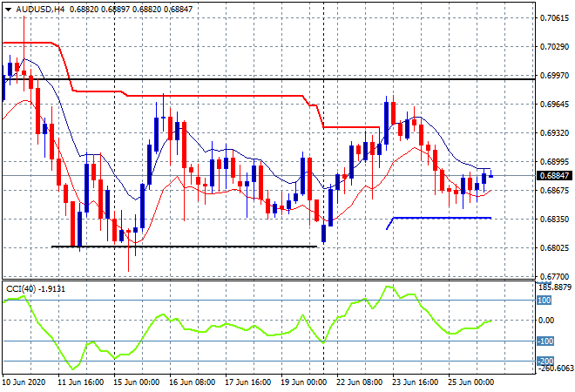Image resolution: width=575 pixels, height=392 pixels.
Task: Click the chart menu triangle beside AUDUSD,H4
Action: [8, 10]
